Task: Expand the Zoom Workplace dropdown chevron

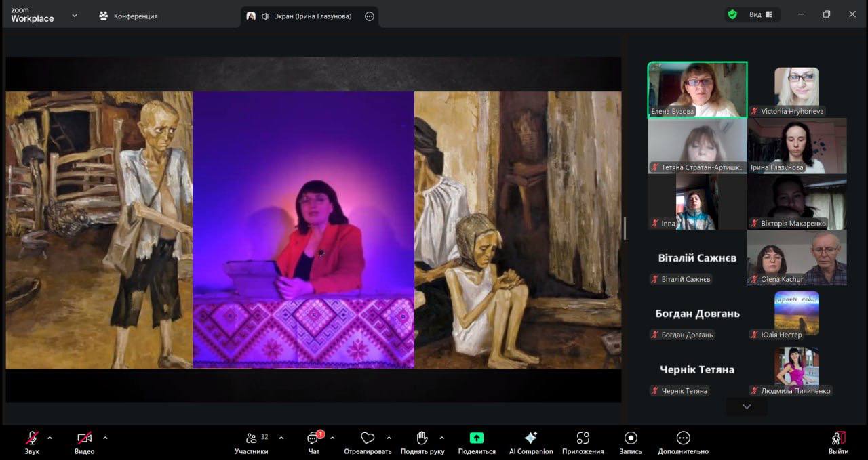Action: pos(75,16)
